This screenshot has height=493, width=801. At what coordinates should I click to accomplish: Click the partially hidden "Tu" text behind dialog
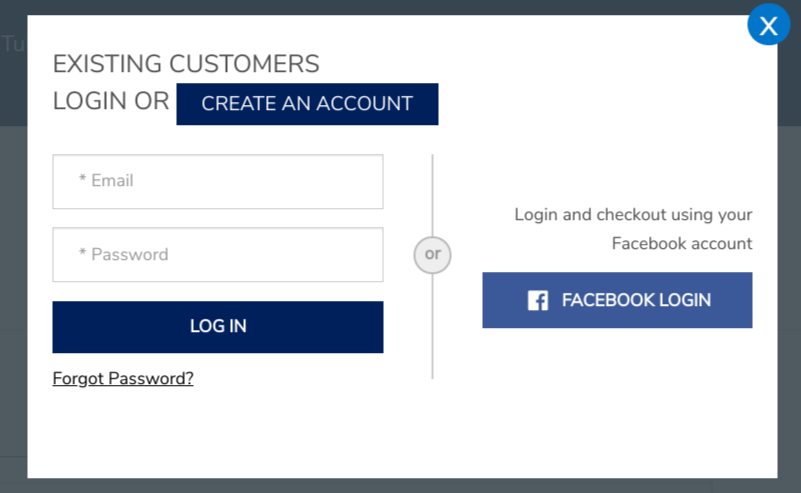[12, 43]
